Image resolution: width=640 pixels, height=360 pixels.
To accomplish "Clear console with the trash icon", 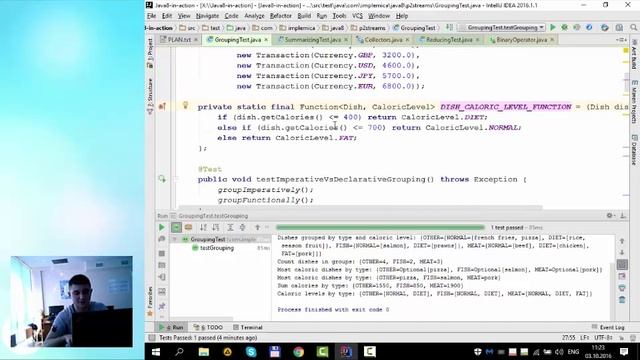I will coord(622,300).
